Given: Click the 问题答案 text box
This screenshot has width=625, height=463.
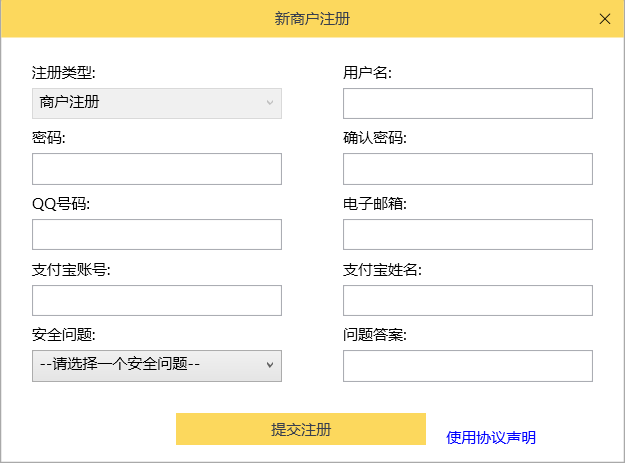Looking at the screenshot, I should tap(467, 366).
